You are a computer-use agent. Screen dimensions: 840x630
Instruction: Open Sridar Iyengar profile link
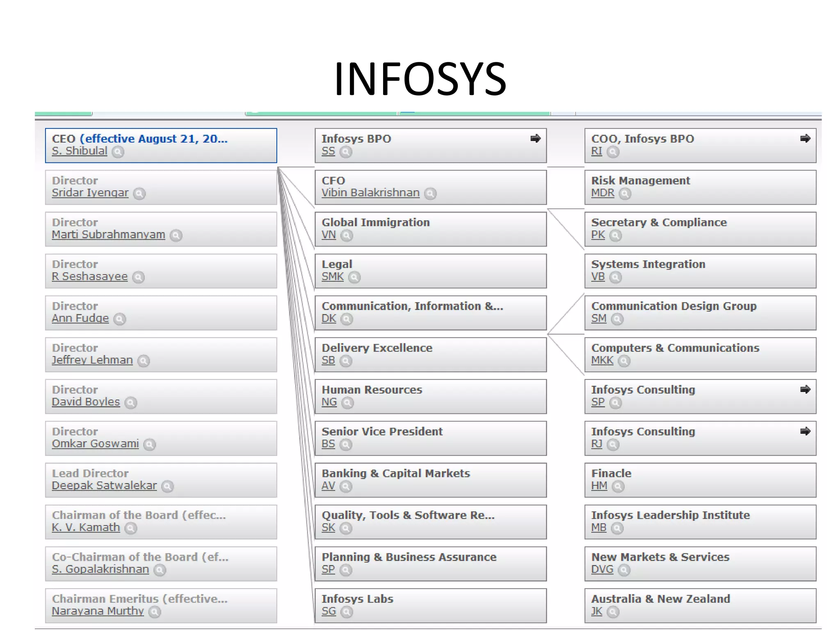90,193
